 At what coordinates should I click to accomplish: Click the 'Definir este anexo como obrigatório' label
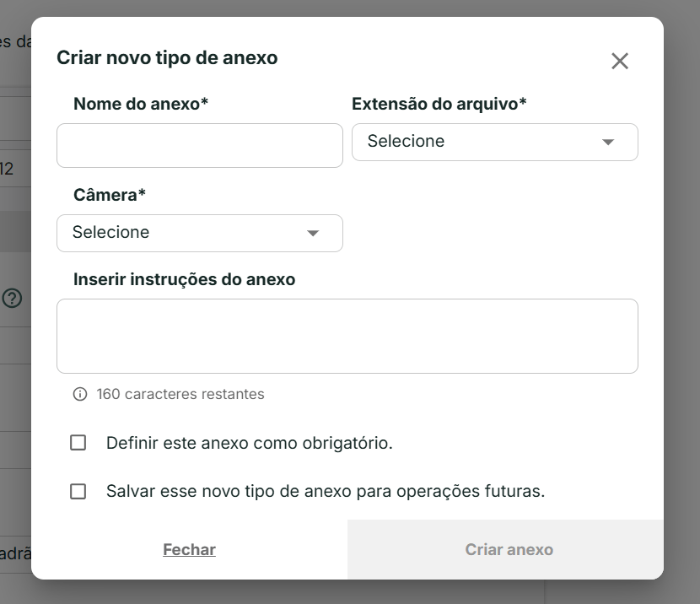pos(250,443)
